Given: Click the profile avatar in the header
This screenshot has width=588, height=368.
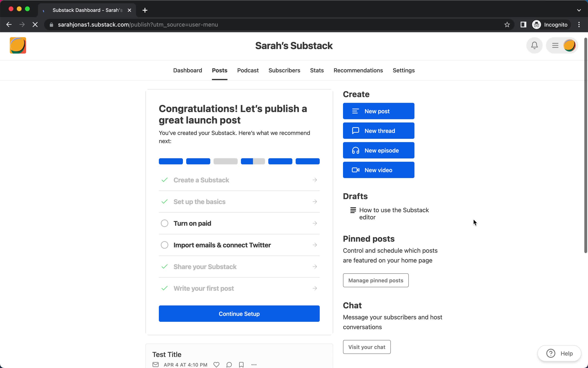Looking at the screenshot, I should pos(569,46).
